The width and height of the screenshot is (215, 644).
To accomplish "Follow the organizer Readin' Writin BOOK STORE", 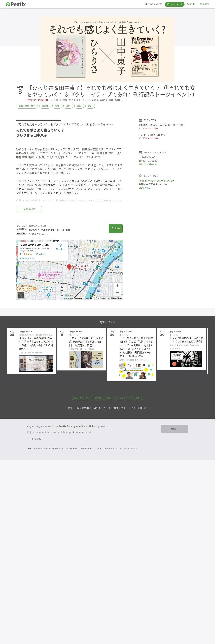I will point(115,229).
